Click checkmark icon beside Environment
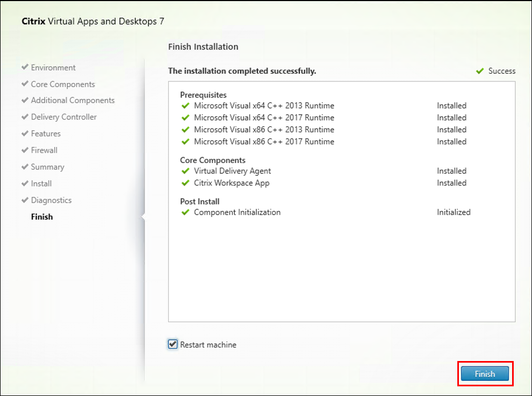 25,67
